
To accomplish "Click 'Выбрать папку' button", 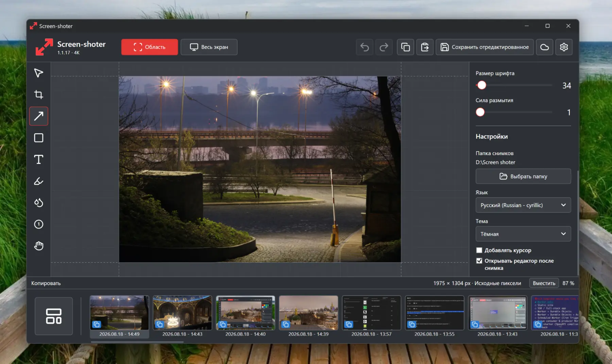I will click(x=523, y=176).
